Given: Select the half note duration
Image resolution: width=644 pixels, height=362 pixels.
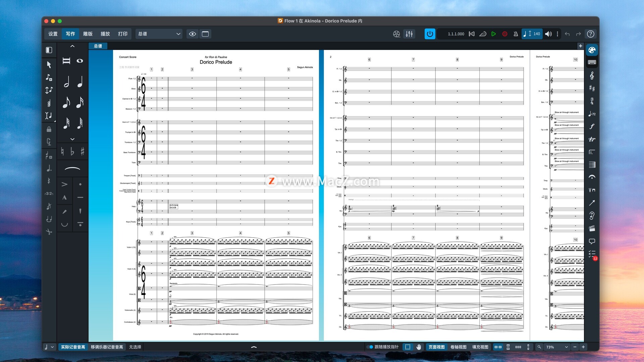Looking at the screenshot, I should (66, 81).
